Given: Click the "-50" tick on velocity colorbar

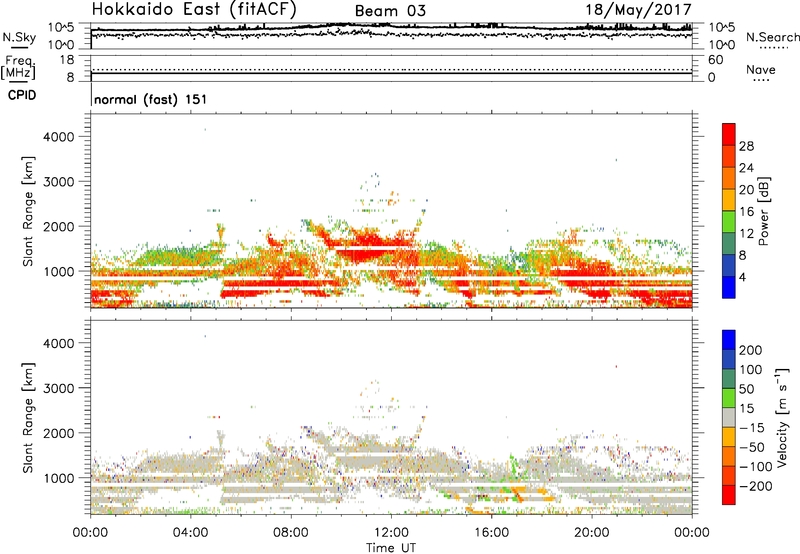Looking at the screenshot, I should pos(752,447).
